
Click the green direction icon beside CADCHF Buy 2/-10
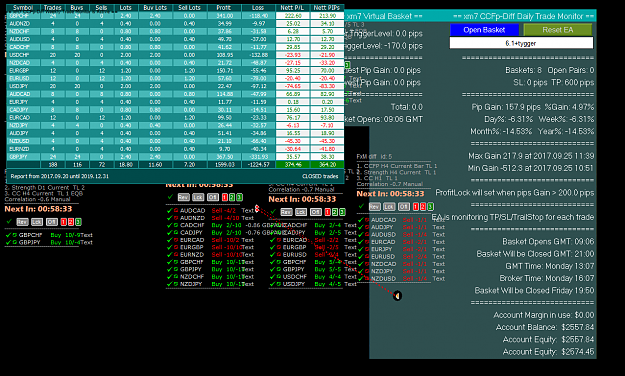coord(176,225)
